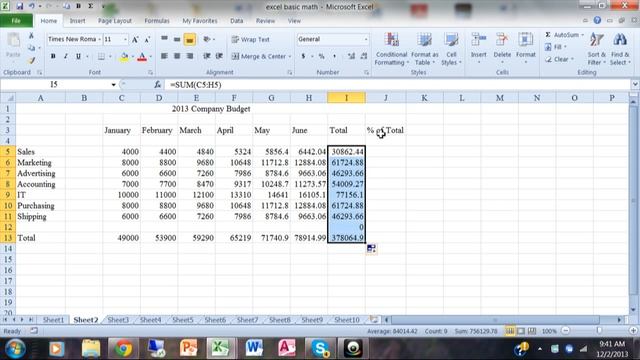Align cell text to the right

189,56
